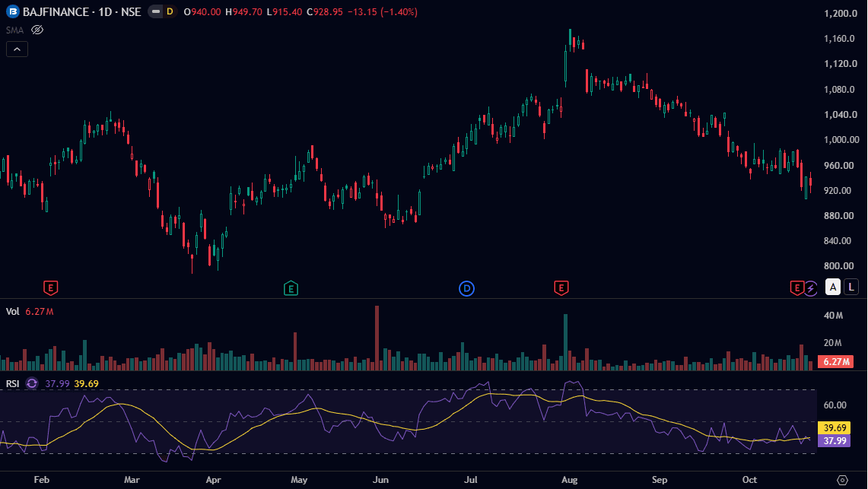Click the −13.15 (−1.40%) change value
The image size is (868, 489).
tap(383, 11)
